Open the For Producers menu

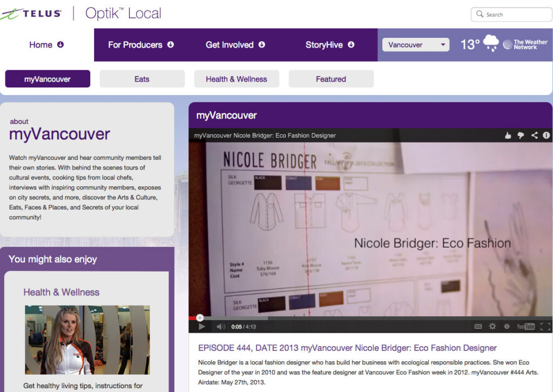pyautogui.click(x=141, y=45)
